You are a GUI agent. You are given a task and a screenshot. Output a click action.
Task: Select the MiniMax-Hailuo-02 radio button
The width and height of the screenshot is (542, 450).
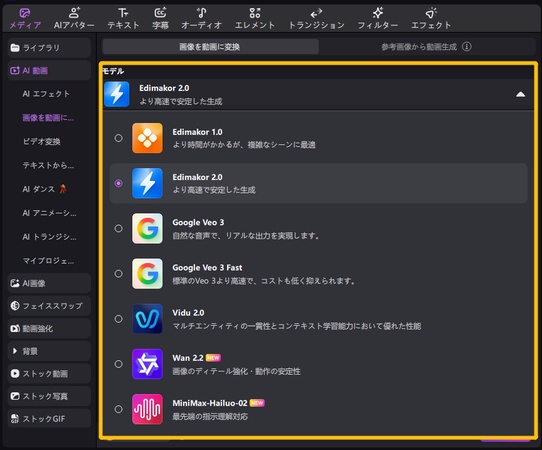coord(119,409)
